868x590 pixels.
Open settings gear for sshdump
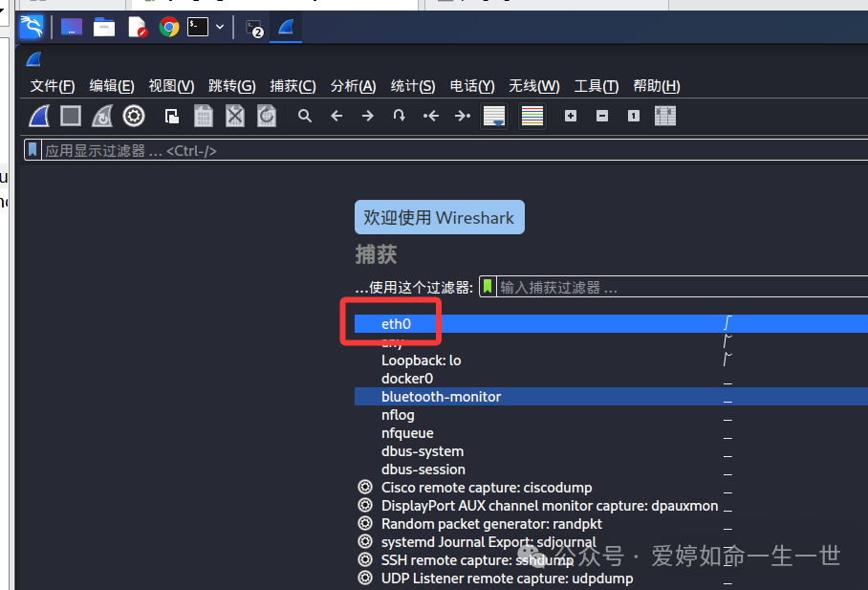click(365, 559)
